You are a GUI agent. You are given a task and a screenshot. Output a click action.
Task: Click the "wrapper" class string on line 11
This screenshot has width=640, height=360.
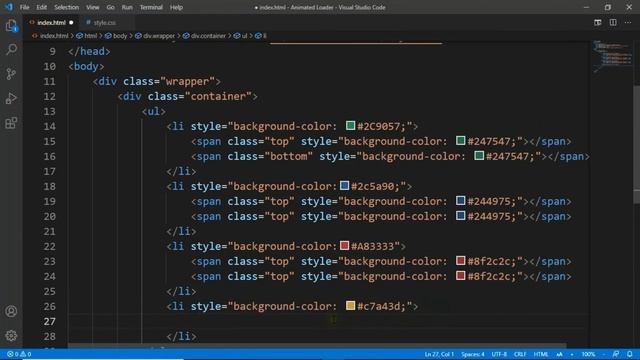point(187,81)
